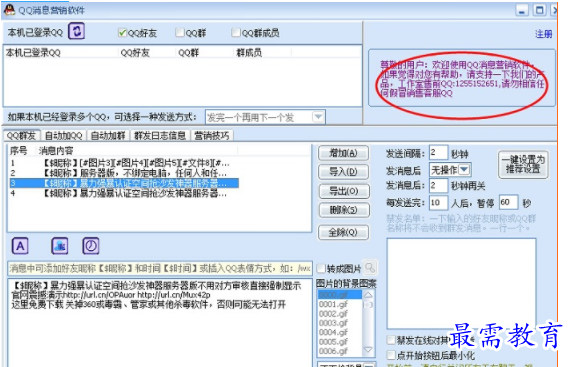Click the 禁发名单 blacklist text area

461,284
